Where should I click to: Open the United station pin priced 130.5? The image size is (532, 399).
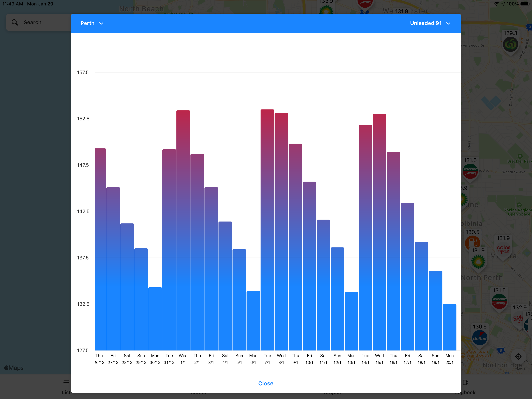pos(479,338)
